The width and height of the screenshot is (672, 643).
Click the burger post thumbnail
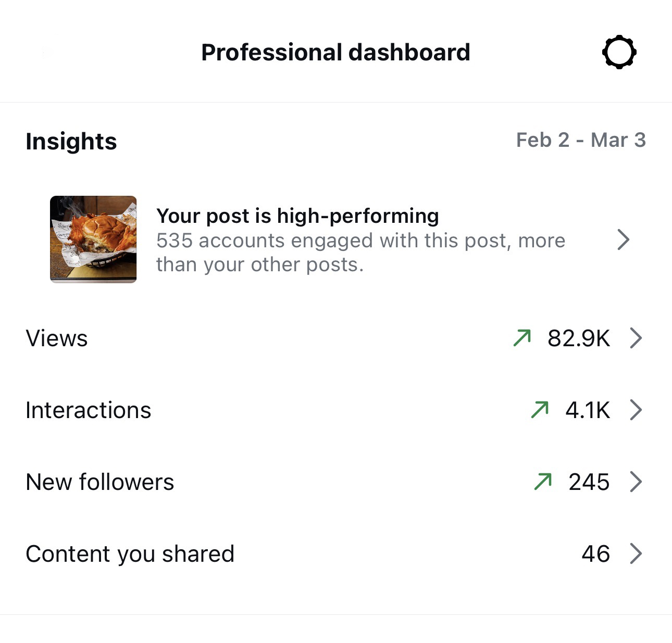point(93,239)
